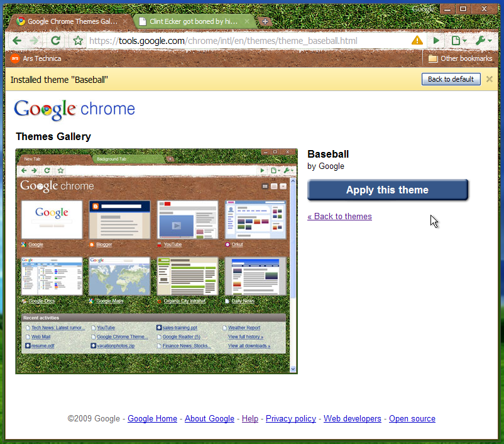Select the Google Chrome Themes Gallery tab

pyautogui.click(x=72, y=21)
